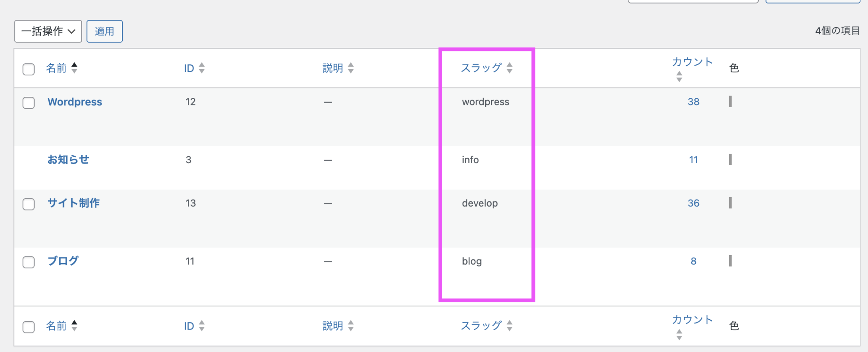Click sort arrows beside header スラッグ column
The image size is (868, 352).
509,68
